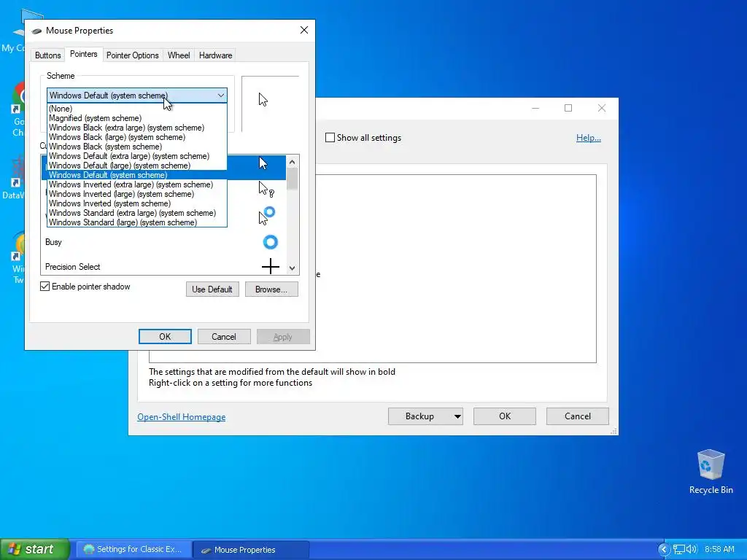Image resolution: width=747 pixels, height=560 pixels.
Task: Choose (None) scheme option
Action: click(137, 109)
